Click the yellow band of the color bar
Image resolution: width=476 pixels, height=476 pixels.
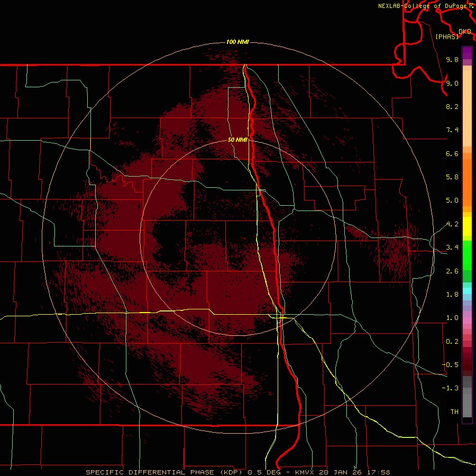pyautogui.click(x=467, y=226)
